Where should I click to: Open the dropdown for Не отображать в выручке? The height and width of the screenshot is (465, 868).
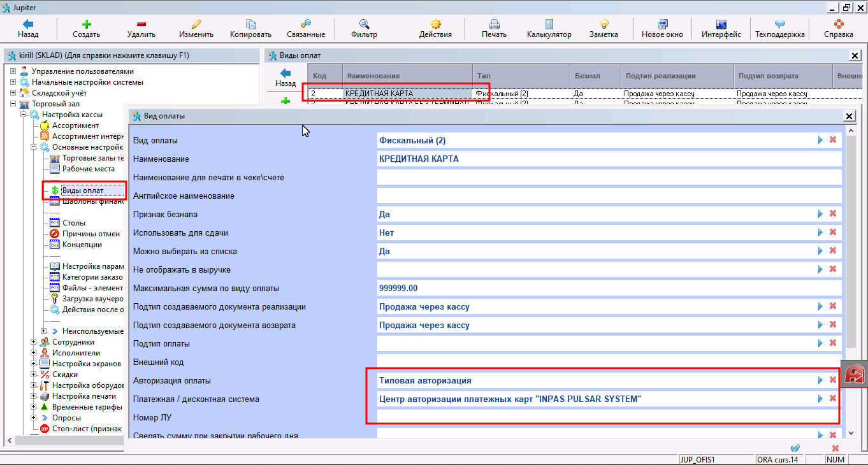(821, 269)
